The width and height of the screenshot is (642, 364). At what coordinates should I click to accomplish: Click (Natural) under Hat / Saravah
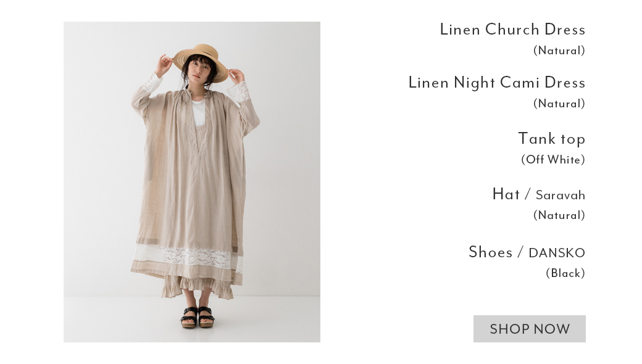[x=559, y=215]
